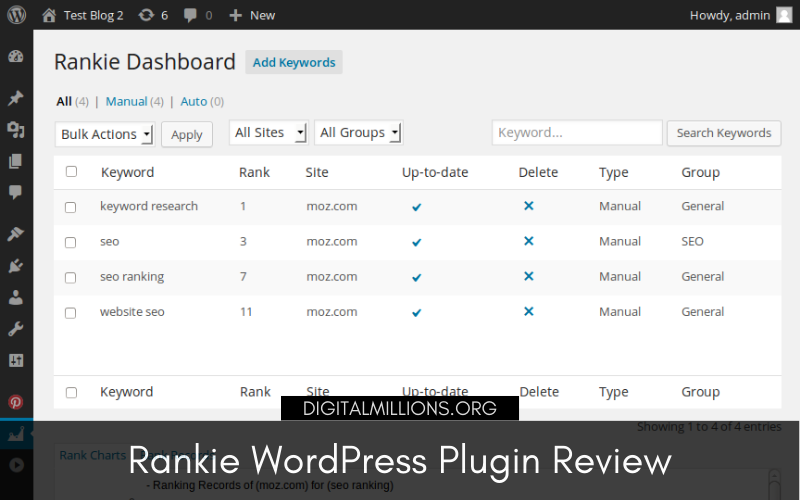Open the updates icon showing 6
800x500 pixels.
[146, 15]
